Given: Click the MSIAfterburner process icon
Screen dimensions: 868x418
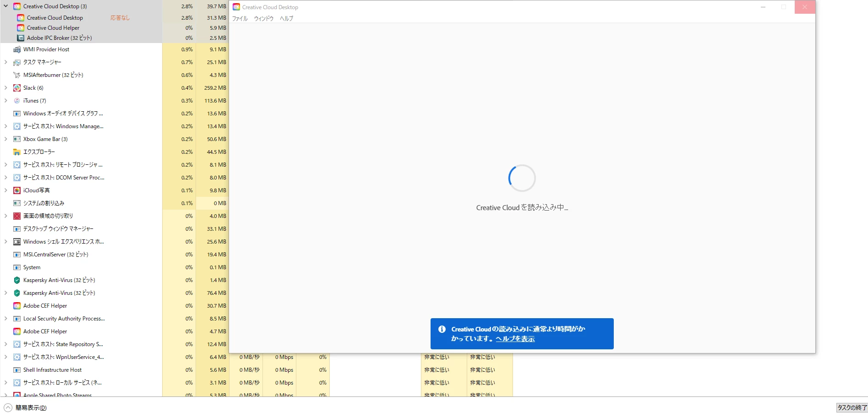Looking at the screenshot, I should [17, 75].
